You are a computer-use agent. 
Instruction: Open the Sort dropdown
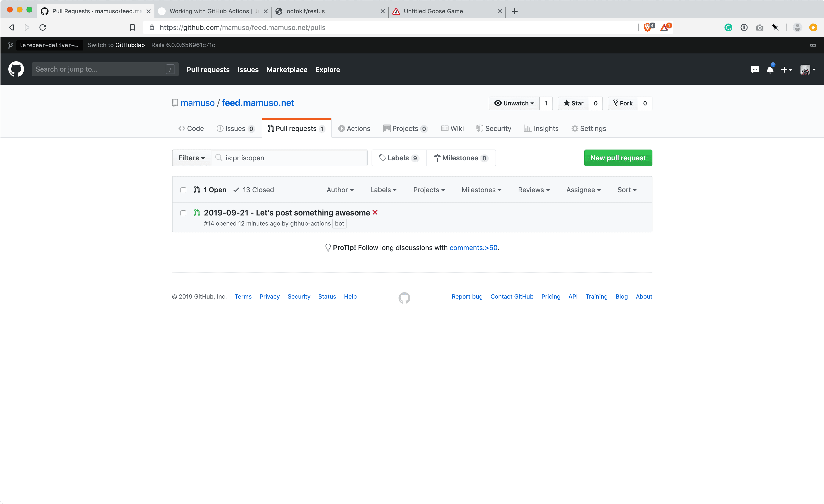click(x=626, y=190)
